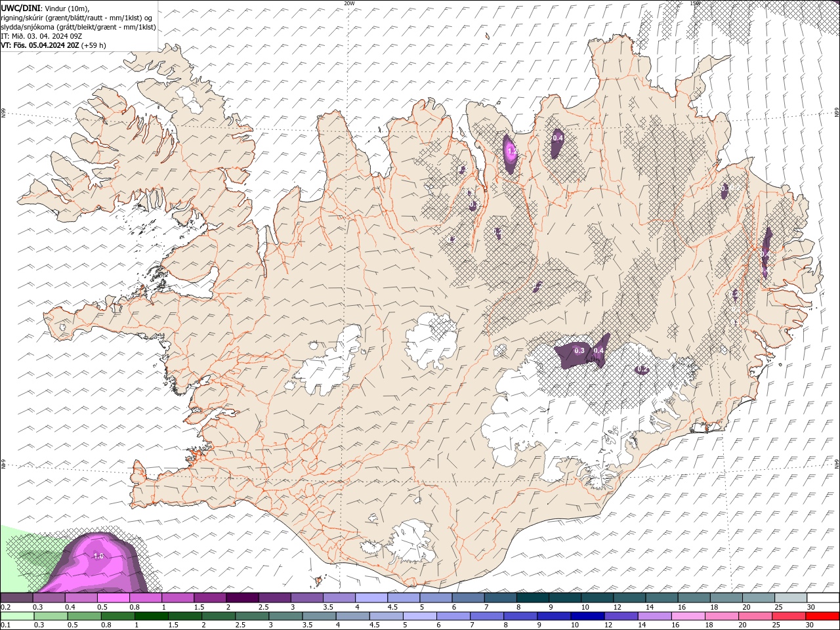Click the '0.2' snowfall value northeast of Vatnajökull
The height and width of the screenshot is (630, 840).
[x=642, y=369]
